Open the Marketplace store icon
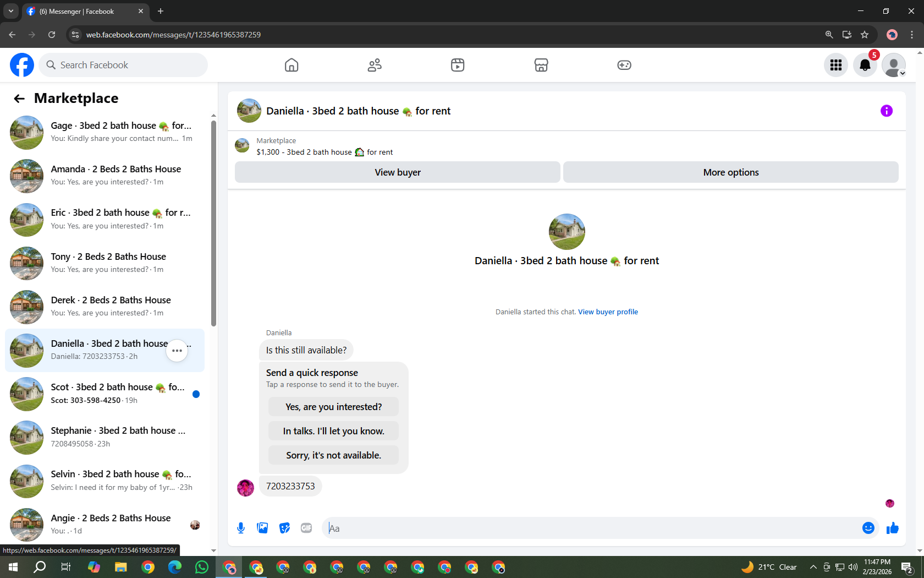Image resolution: width=924 pixels, height=578 pixels. tap(541, 65)
